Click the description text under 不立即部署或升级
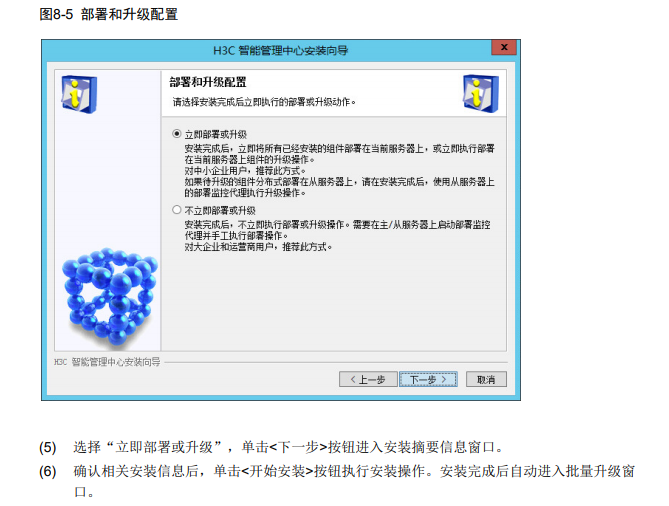The width and height of the screenshot is (669, 506). pos(337,236)
